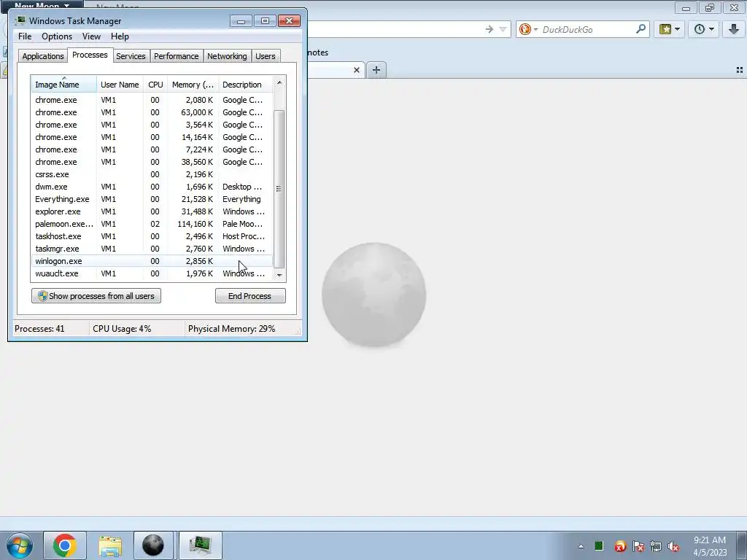
Task: Switch to the Users tab
Action: pos(266,56)
